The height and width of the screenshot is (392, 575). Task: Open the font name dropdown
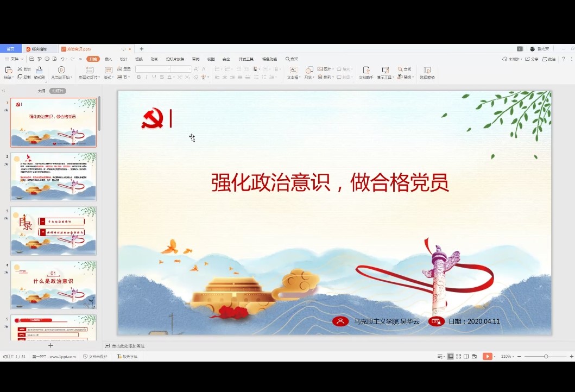coord(169,69)
